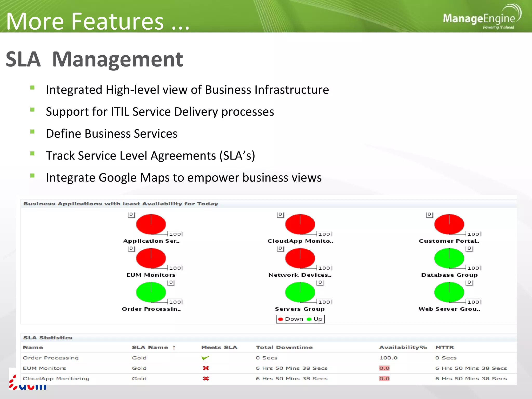This screenshot has width=532, height=399.
Task: Click the Name column header
Action: pos(33,347)
